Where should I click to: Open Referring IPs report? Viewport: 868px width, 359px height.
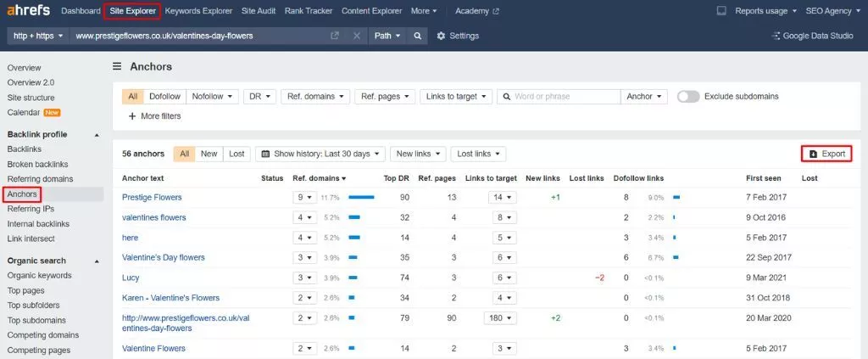[x=31, y=209]
